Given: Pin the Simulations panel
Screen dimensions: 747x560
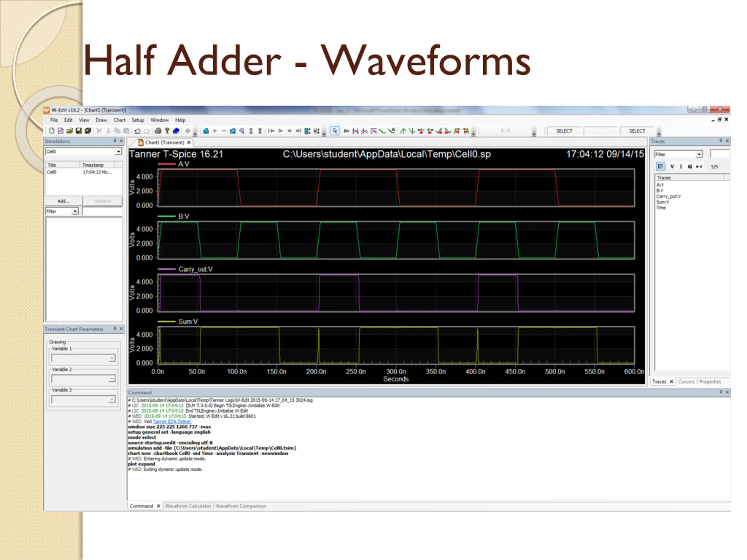Looking at the screenshot, I should click(x=115, y=141).
